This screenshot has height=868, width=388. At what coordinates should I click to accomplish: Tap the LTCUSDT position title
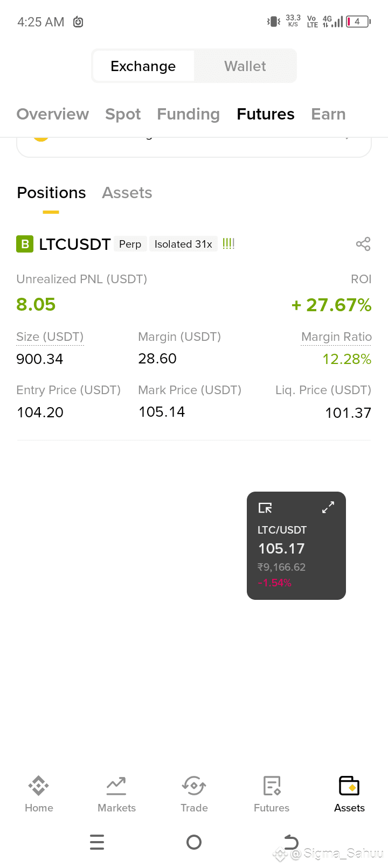click(75, 244)
